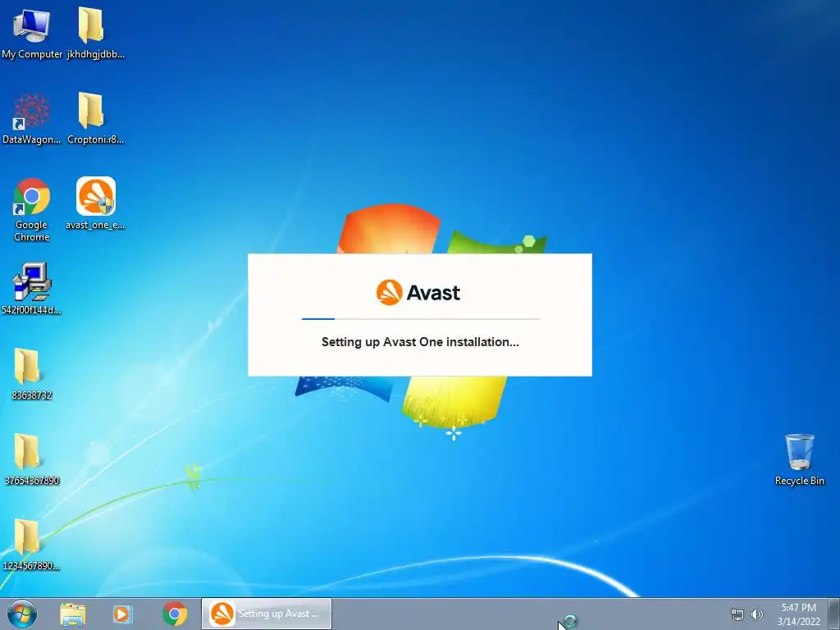The width and height of the screenshot is (840, 630).
Task: Click the Avast logo in installer window
Action: [x=418, y=293]
